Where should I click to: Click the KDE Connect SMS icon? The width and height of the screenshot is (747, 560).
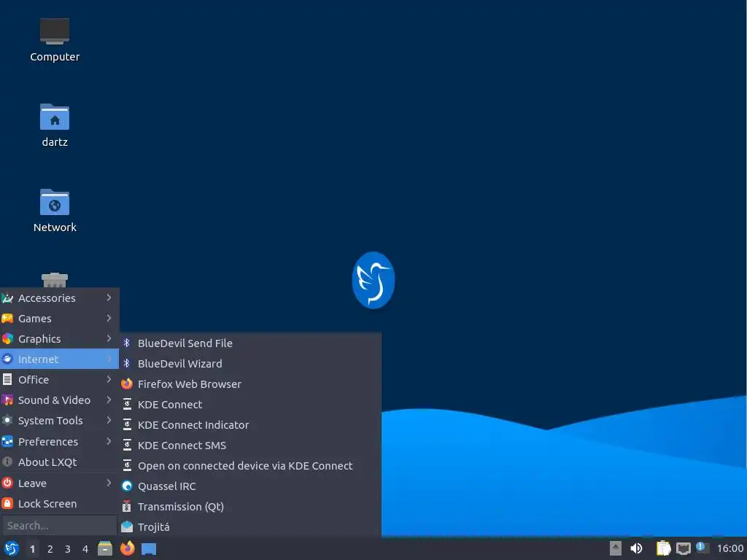(127, 446)
